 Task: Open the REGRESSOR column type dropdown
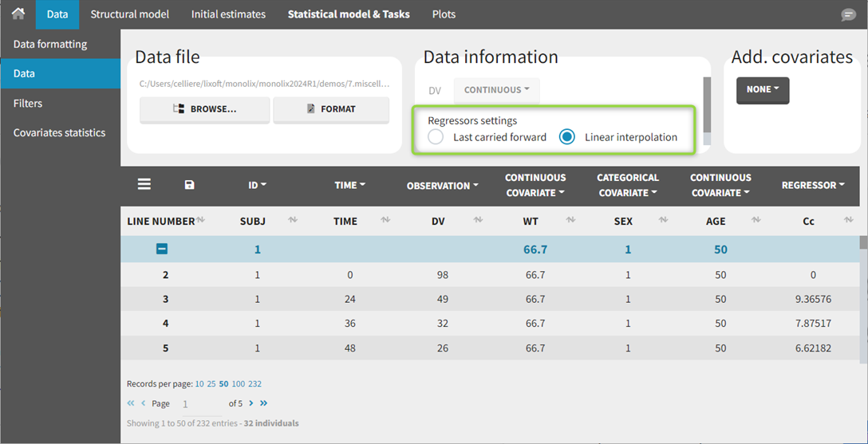click(x=813, y=185)
